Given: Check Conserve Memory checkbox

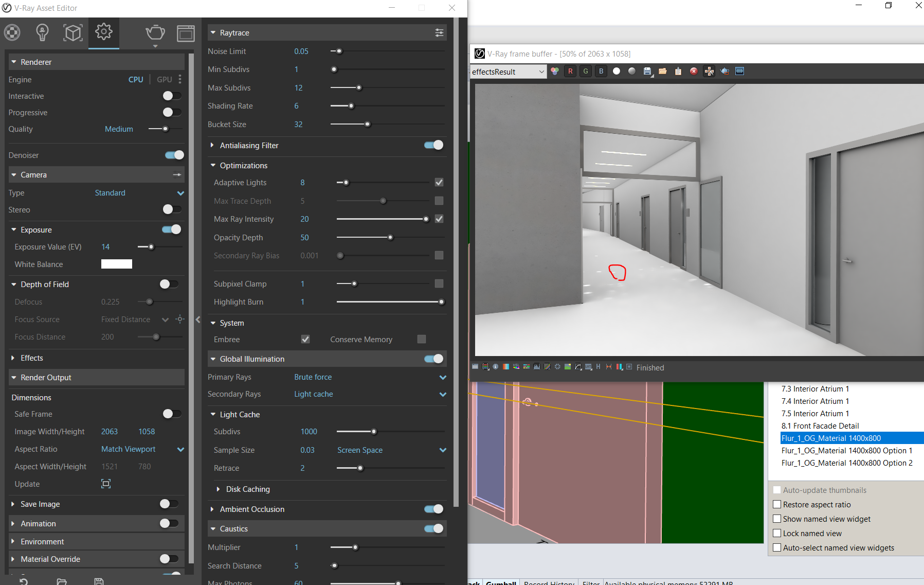Looking at the screenshot, I should (422, 339).
